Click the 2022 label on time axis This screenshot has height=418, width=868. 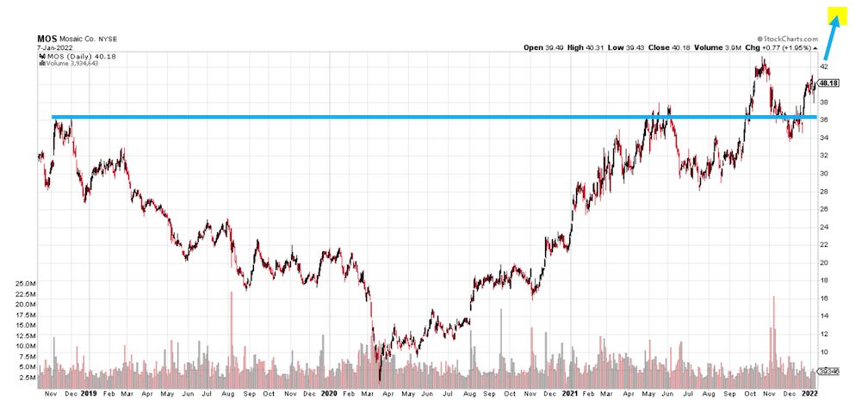click(809, 394)
